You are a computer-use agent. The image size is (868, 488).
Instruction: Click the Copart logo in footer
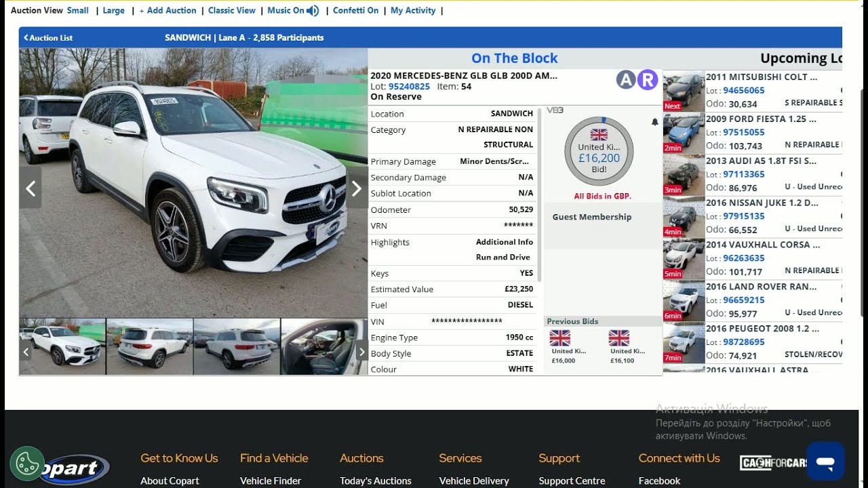click(x=73, y=469)
